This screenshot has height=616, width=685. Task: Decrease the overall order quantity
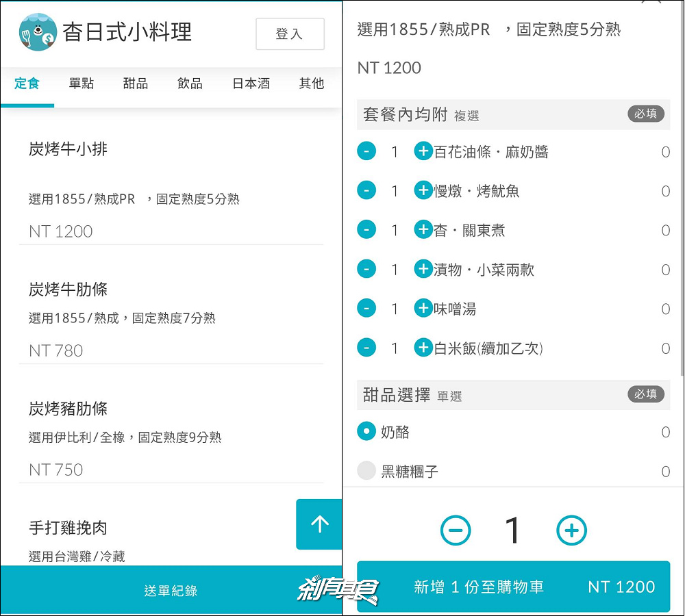pos(456,530)
